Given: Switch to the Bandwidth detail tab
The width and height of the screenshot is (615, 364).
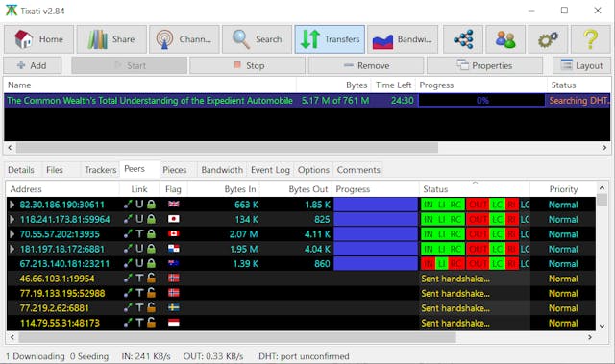Looking at the screenshot, I should pos(222,170).
